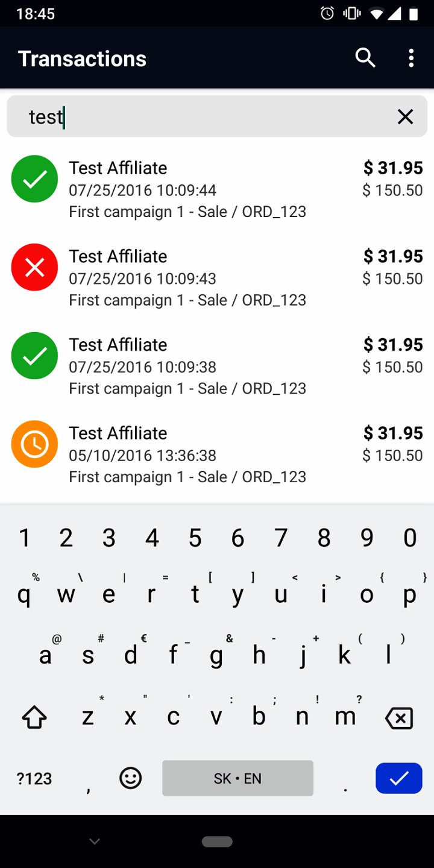Tap the red declined status icon
The height and width of the screenshot is (868, 434).
(x=35, y=267)
